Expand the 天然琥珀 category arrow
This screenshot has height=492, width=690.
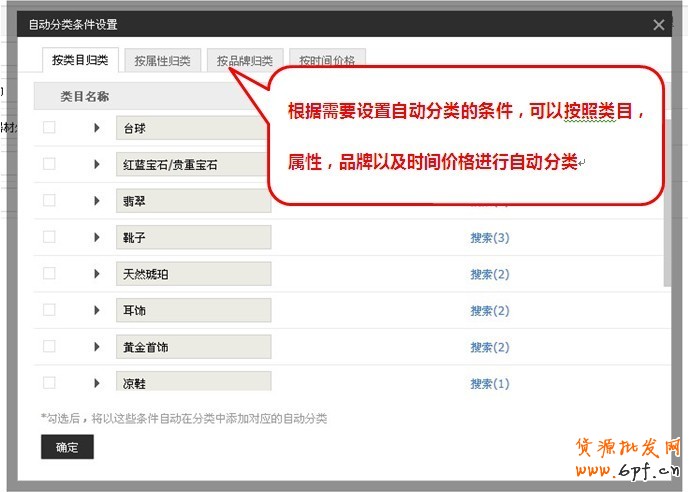click(97, 274)
